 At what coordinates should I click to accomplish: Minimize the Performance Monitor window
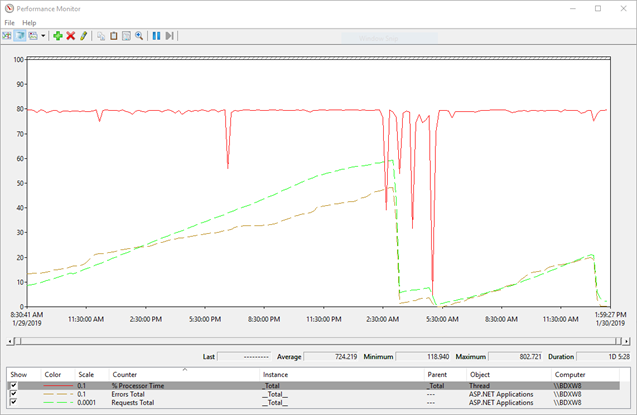[x=573, y=9]
